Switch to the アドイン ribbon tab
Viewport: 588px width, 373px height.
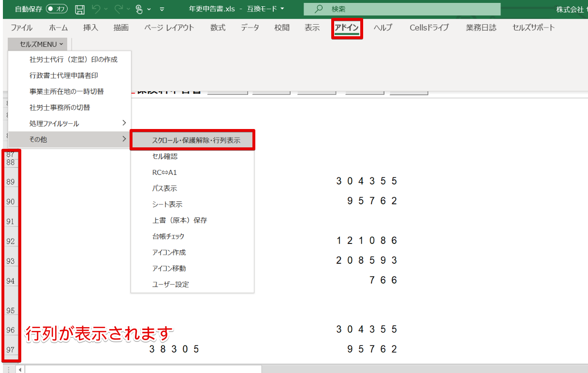(347, 28)
